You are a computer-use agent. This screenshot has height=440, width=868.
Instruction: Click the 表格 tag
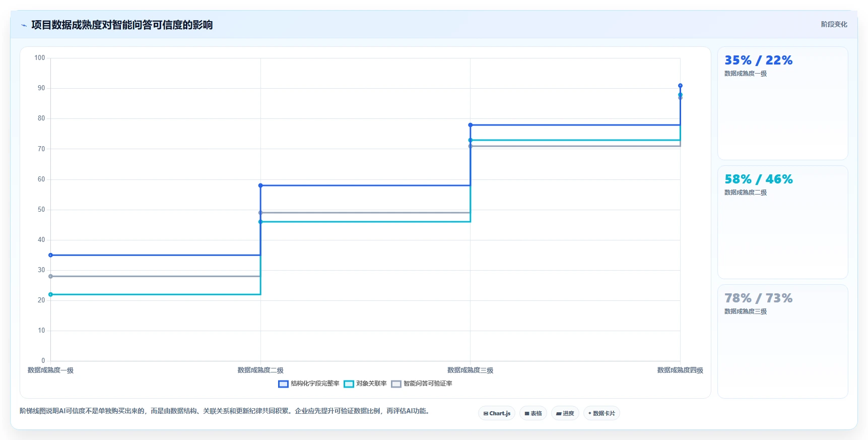coord(533,413)
